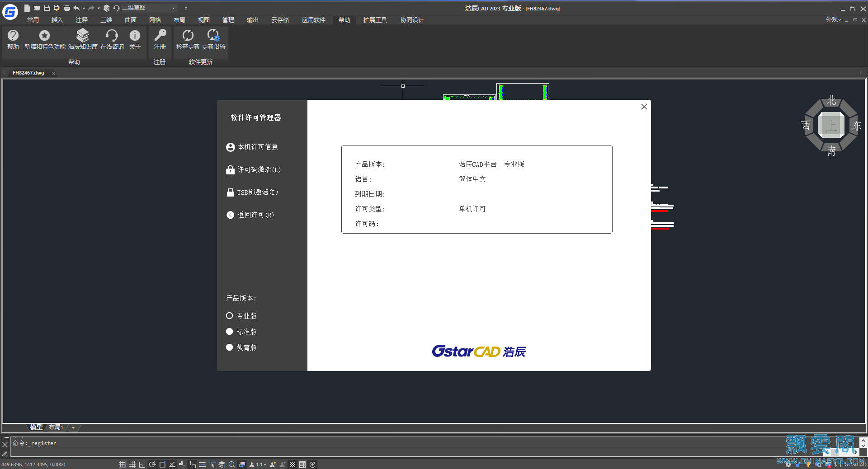Select 标准版 product edition radio

pos(229,332)
